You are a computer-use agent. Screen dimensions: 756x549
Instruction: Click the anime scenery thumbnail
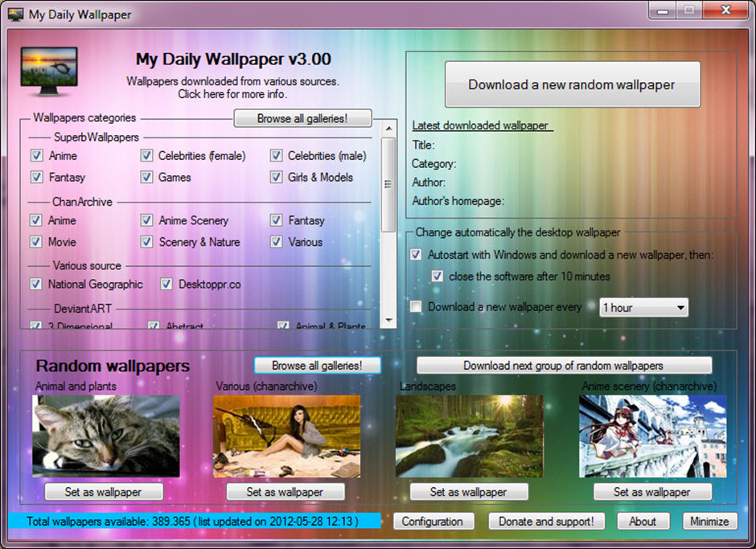(x=653, y=436)
